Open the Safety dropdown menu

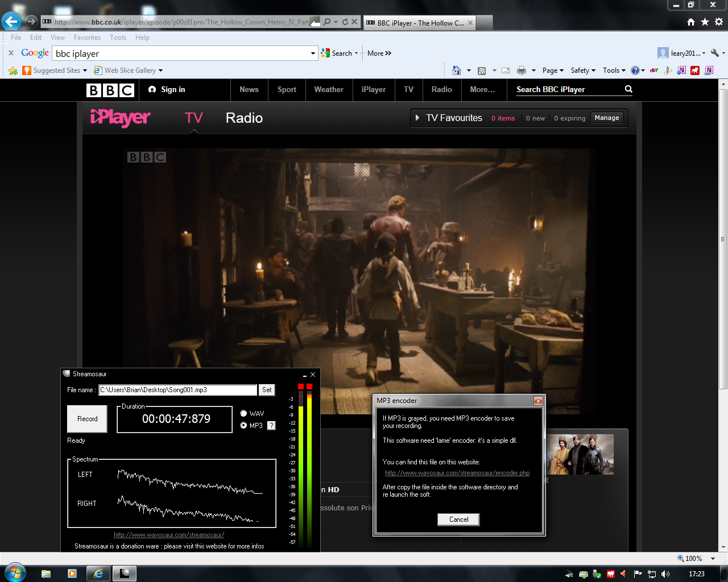[583, 70]
